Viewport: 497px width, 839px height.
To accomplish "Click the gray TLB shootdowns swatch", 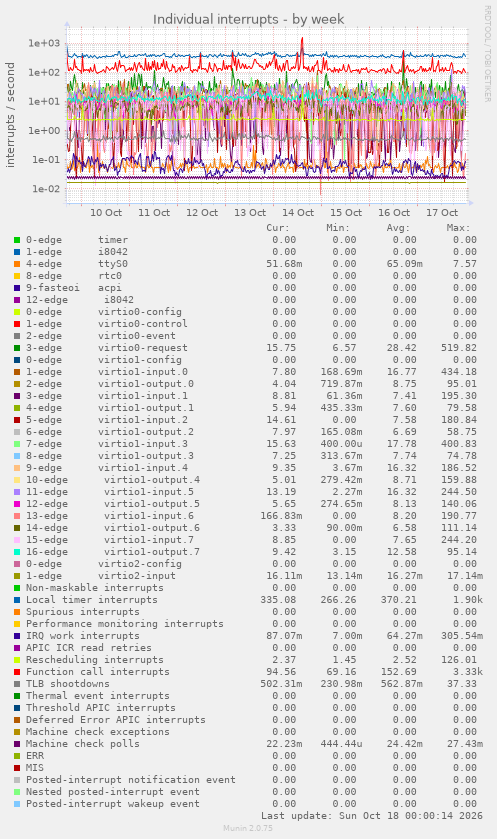I will [x=17, y=684].
